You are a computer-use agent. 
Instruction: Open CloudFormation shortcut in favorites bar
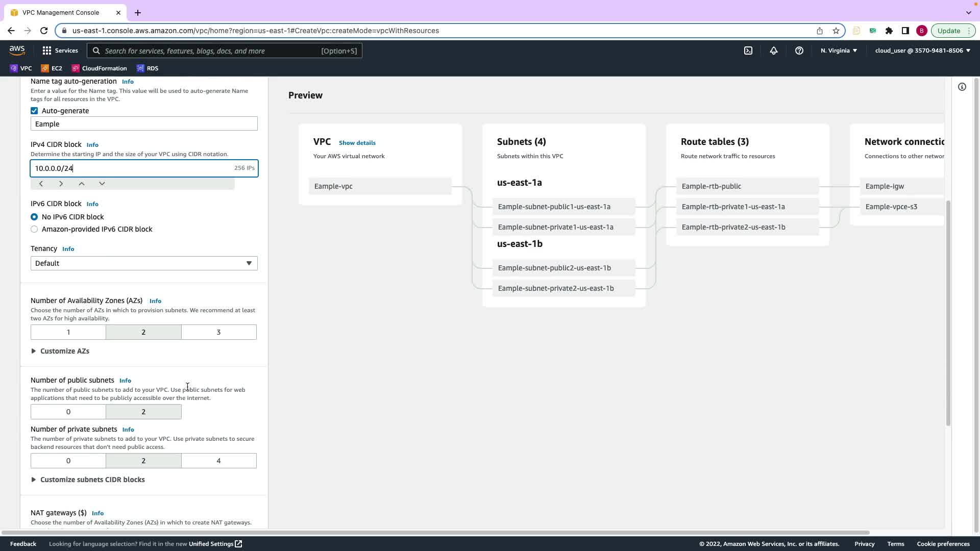(x=100, y=68)
